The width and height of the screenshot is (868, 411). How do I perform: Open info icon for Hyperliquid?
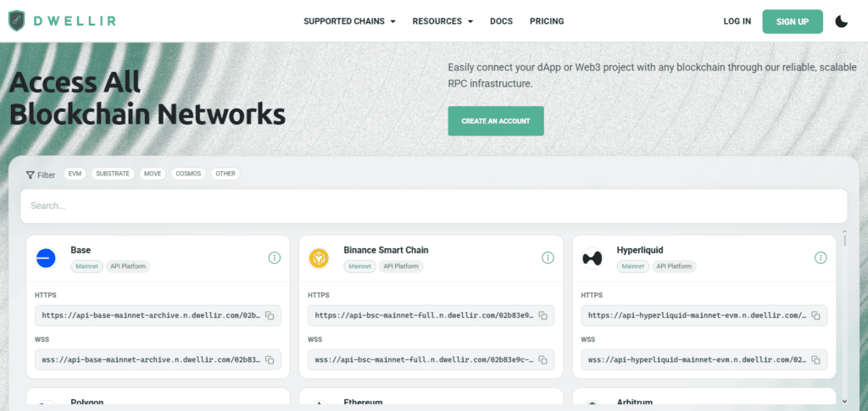tap(821, 258)
